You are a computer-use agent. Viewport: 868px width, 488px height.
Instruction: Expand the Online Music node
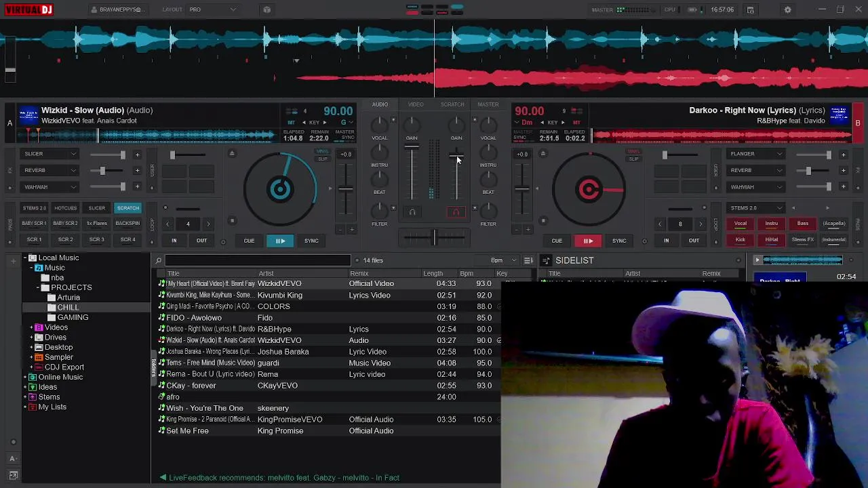point(25,377)
